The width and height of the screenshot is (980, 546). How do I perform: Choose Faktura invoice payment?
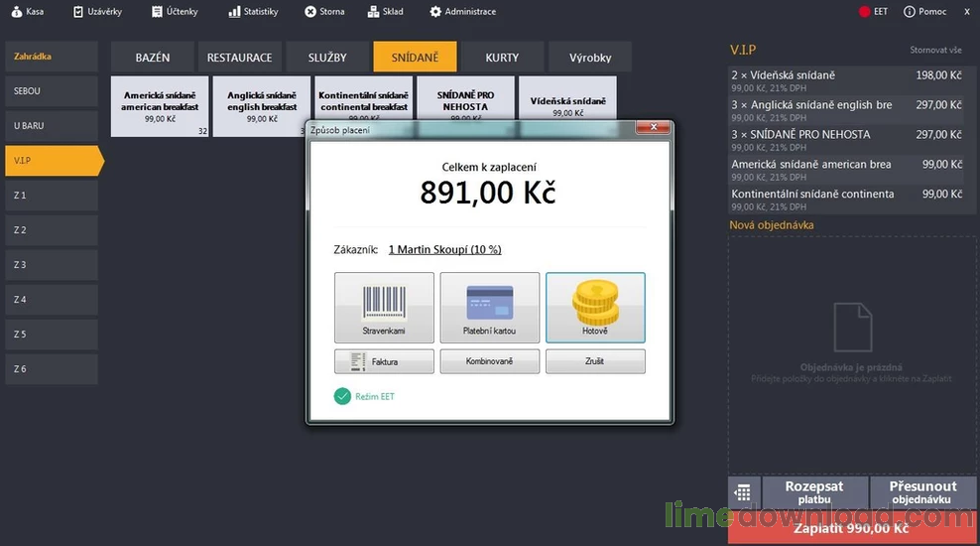coord(384,361)
